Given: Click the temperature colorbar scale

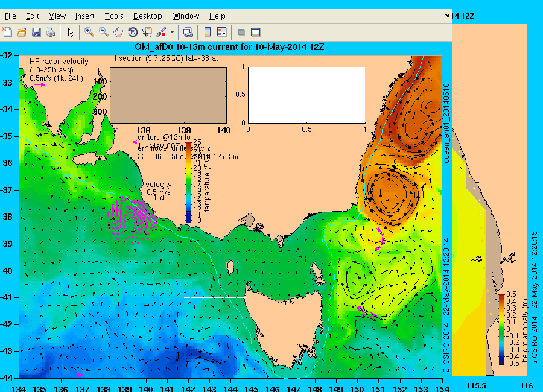Looking at the screenshot, I should coord(188,182).
